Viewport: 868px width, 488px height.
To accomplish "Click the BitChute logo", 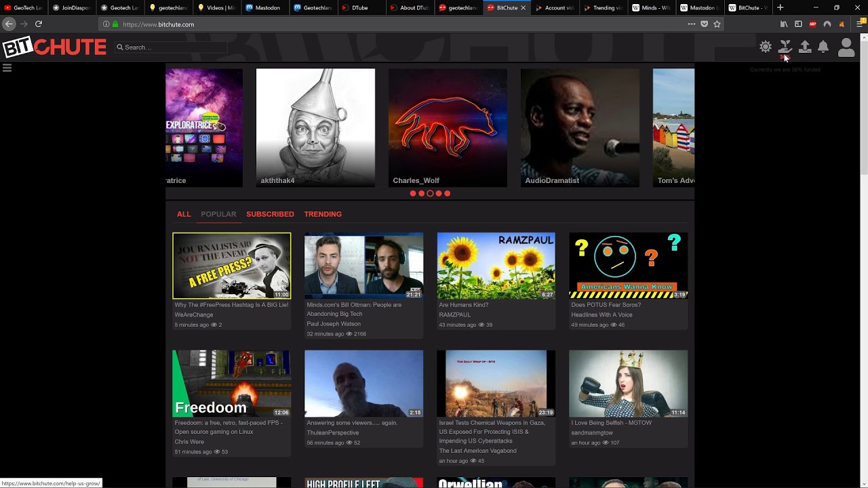I will coord(54,47).
